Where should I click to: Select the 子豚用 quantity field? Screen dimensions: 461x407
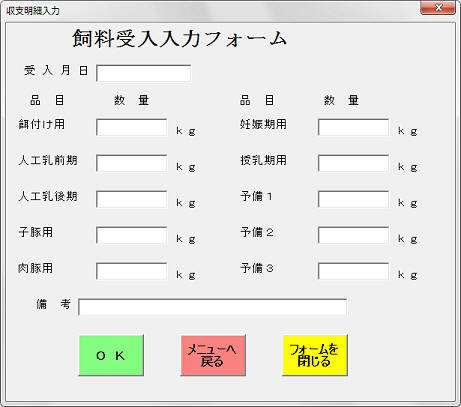(x=132, y=235)
